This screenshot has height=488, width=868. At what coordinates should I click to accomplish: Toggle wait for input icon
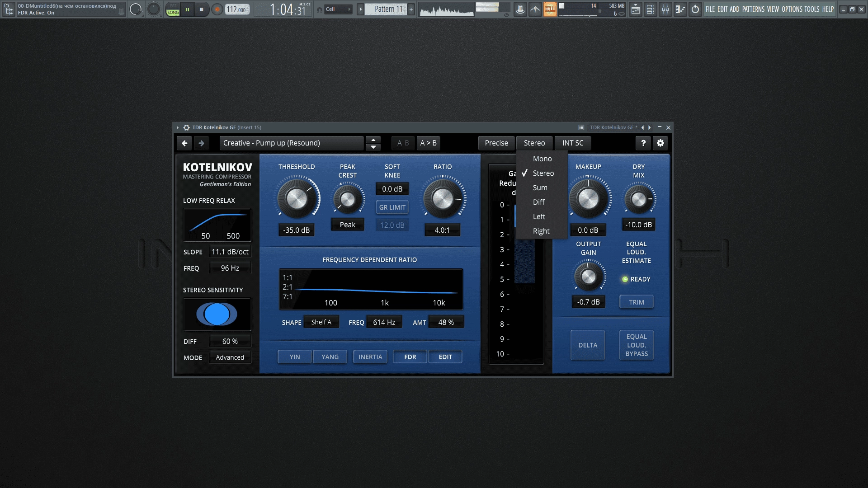coord(535,9)
